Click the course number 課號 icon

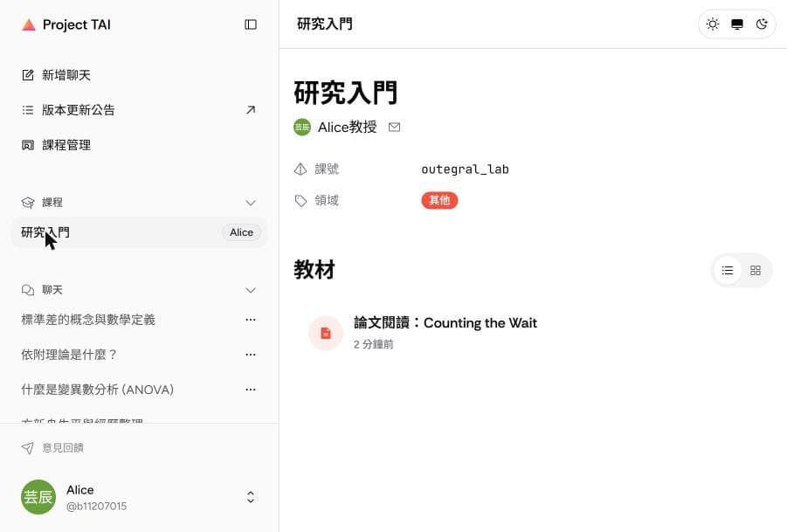(x=300, y=169)
